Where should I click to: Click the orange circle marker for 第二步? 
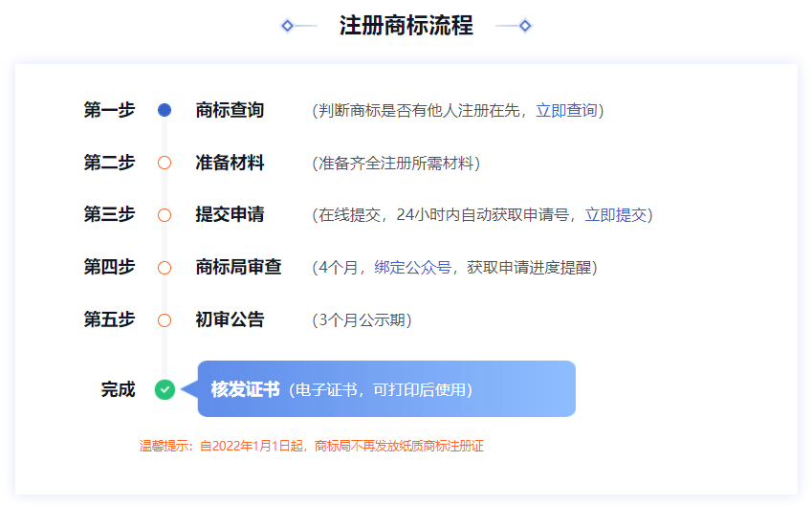pos(165,164)
